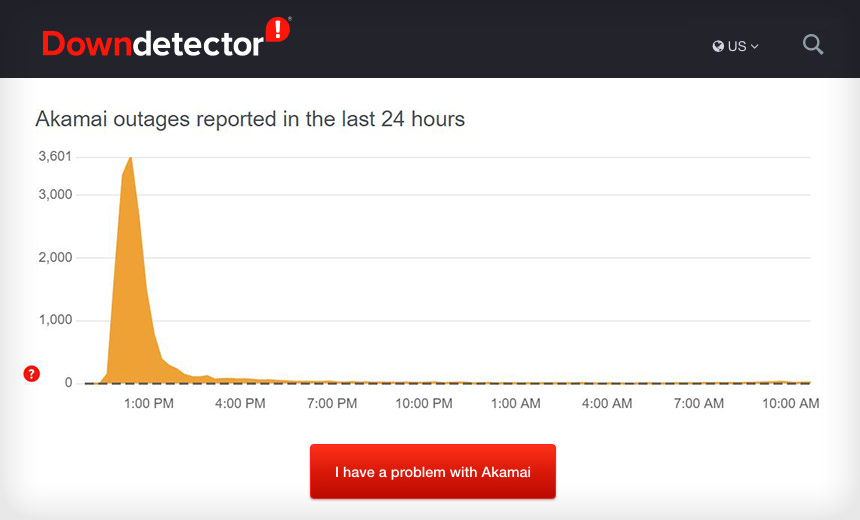Click the red exclamation badge in logo
860x520 pixels.
[278, 29]
